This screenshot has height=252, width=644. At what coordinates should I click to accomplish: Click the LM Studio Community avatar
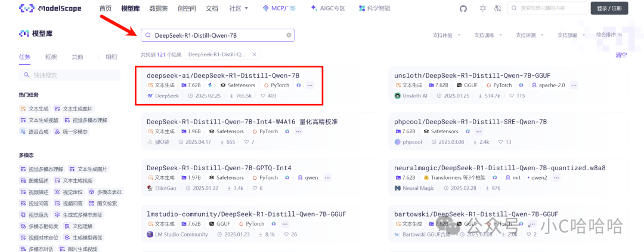pos(150,234)
